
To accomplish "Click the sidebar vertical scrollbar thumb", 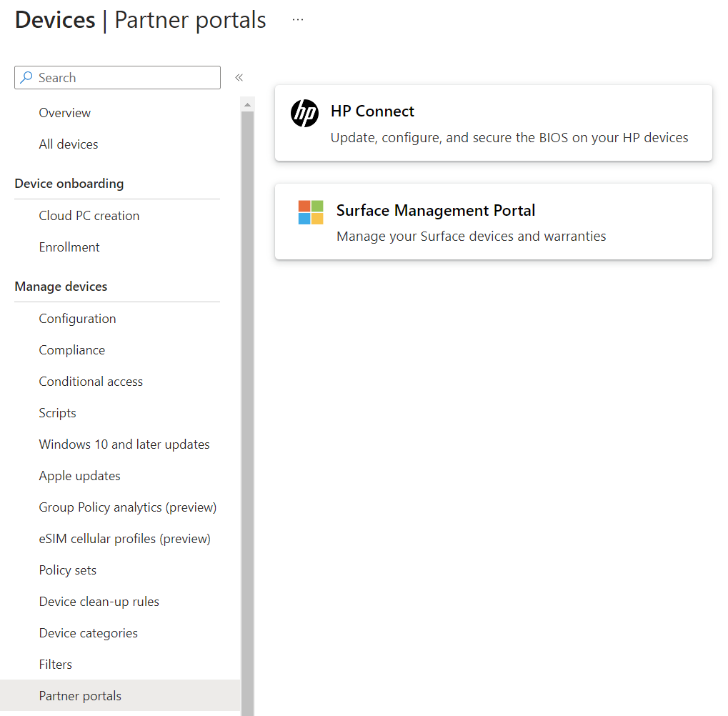I will (x=247, y=413).
